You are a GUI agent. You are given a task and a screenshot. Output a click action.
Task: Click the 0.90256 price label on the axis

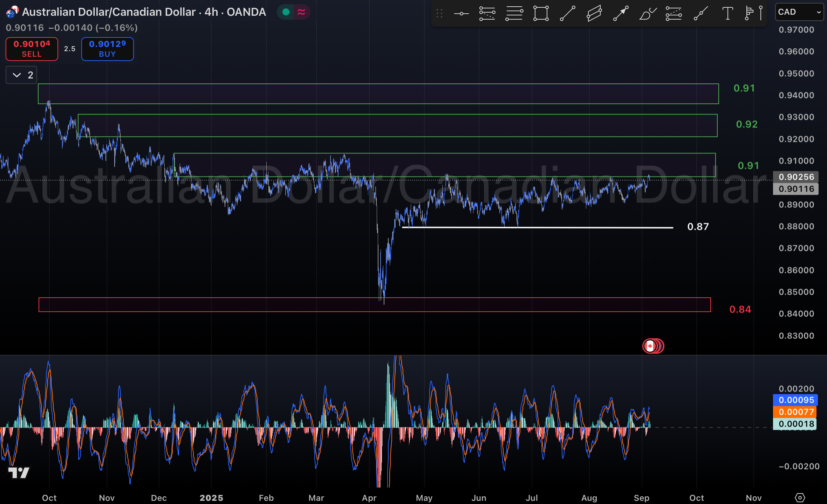pos(795,177)
